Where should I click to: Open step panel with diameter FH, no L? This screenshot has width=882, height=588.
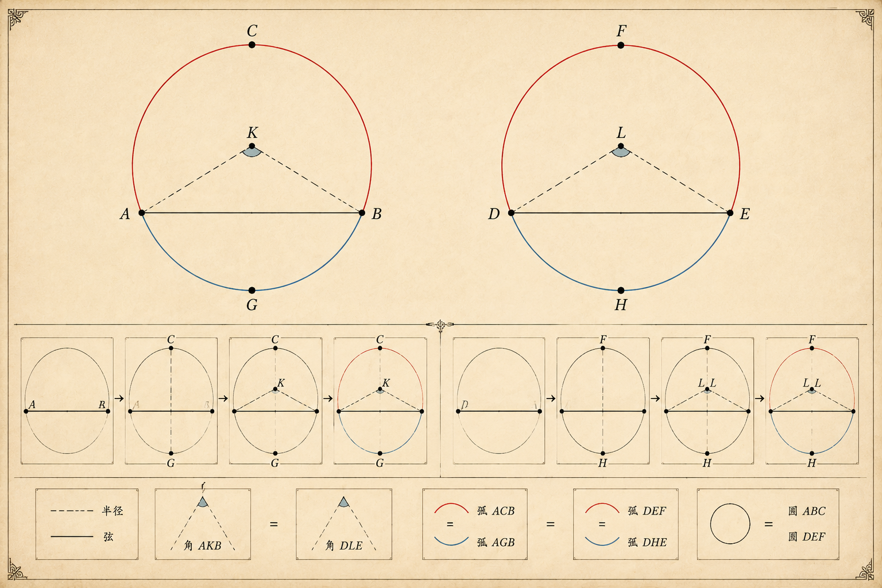tap(603, 401)
